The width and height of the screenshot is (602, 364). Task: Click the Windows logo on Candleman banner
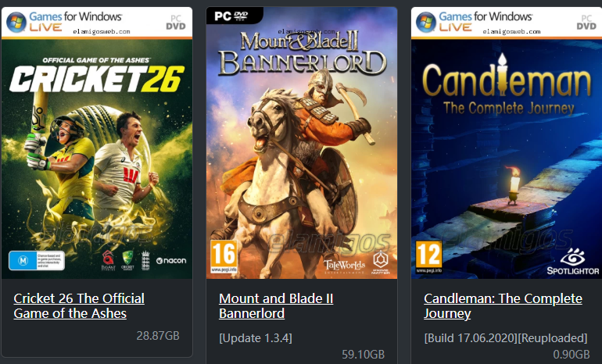pos(426,22)
